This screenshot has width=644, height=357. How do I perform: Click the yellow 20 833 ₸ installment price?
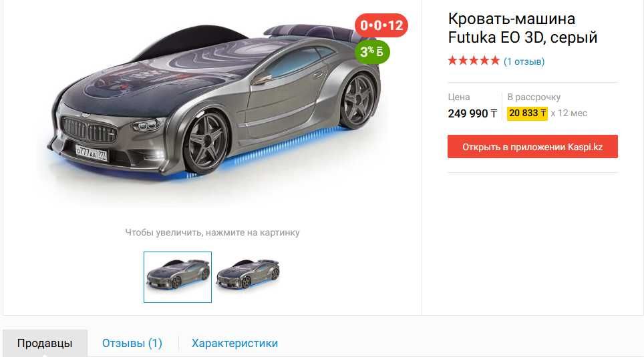pos(527,113)
